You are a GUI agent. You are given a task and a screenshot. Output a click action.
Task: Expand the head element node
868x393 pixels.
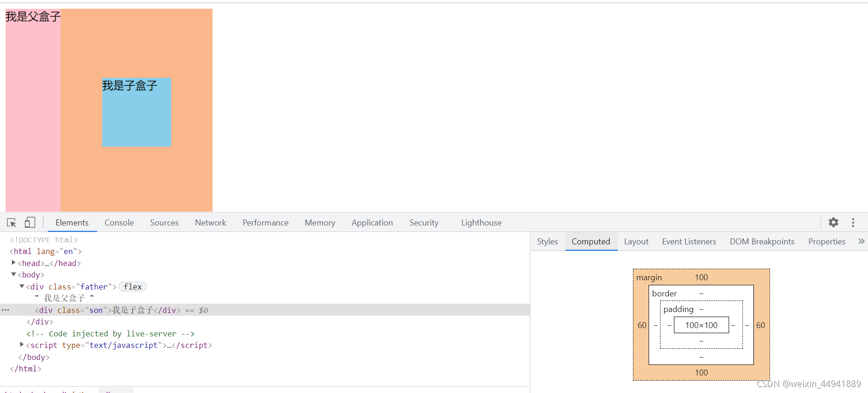(13, 263)
